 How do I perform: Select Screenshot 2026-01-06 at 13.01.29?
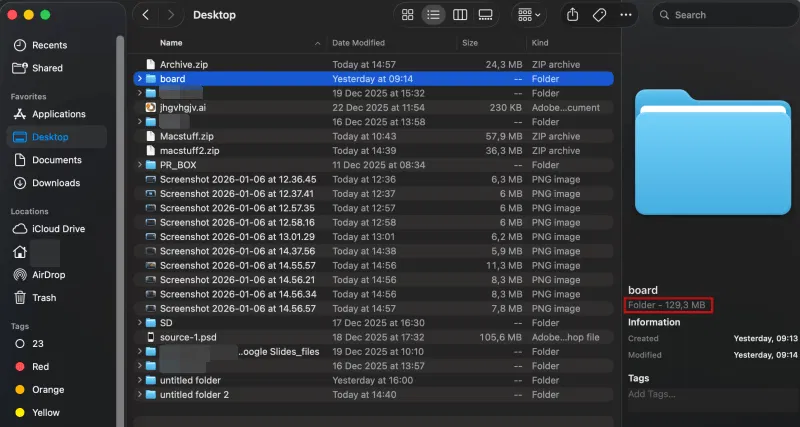(373, 237)
